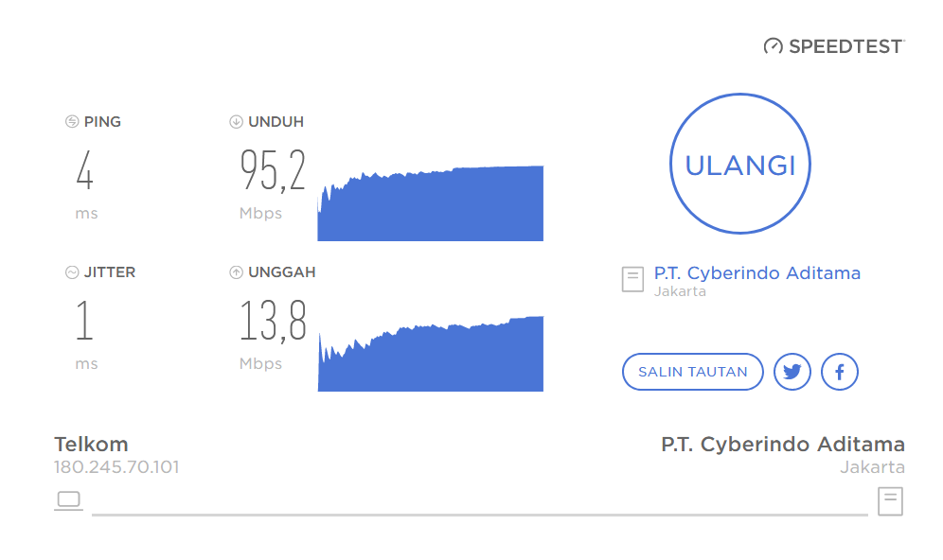Click the download speed graph
The height and width of the screenshot is (560, 943).
click(431, 204)
